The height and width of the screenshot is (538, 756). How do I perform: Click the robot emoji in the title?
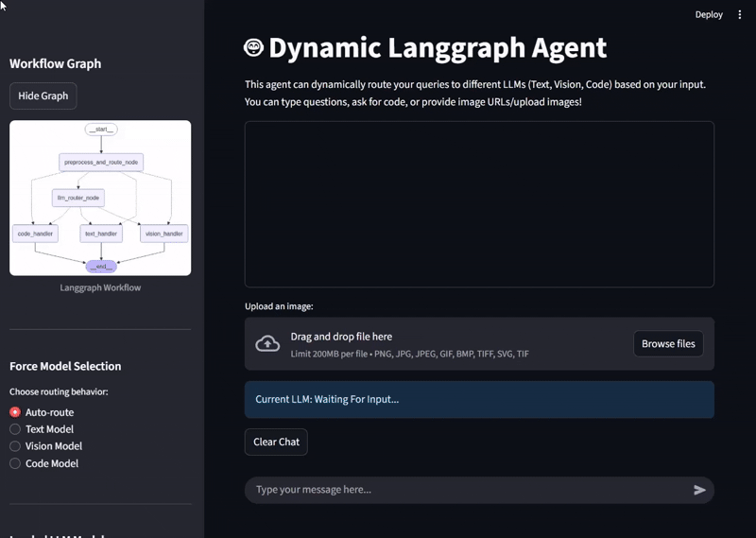[253, 48]
